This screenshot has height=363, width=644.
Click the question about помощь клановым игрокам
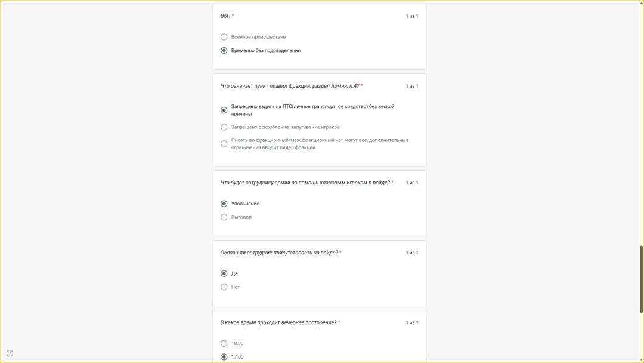(x=305, y=183)
